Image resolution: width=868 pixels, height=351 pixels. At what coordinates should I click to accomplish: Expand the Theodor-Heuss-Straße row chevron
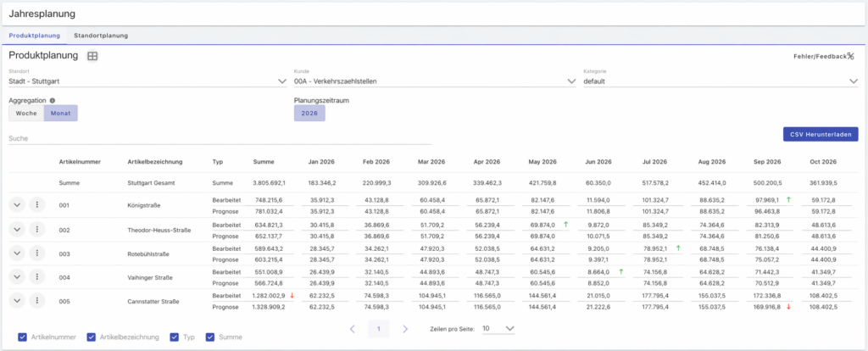(17, 229)
